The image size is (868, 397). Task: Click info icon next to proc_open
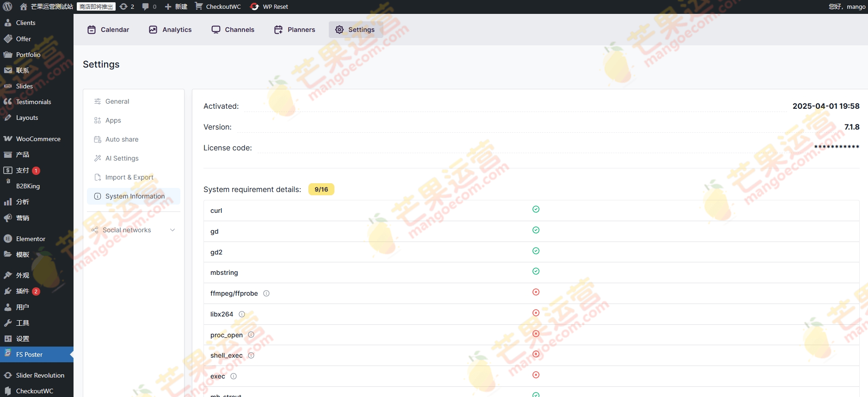(x=251, y=335)
